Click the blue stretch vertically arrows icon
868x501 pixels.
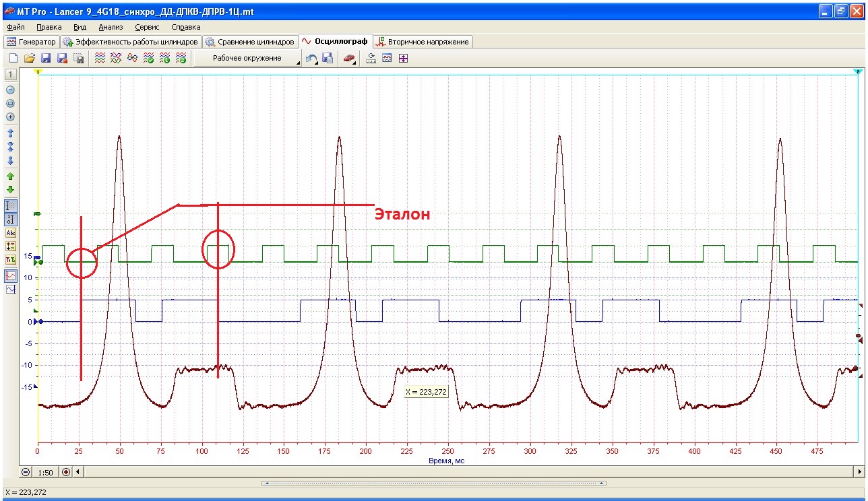click(10, 133)
